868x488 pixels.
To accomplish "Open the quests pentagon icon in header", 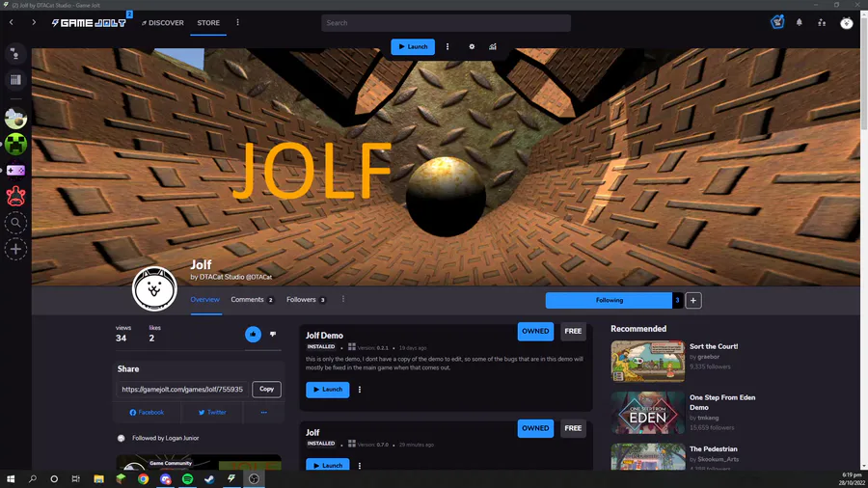I will click(x=777, y=22).
